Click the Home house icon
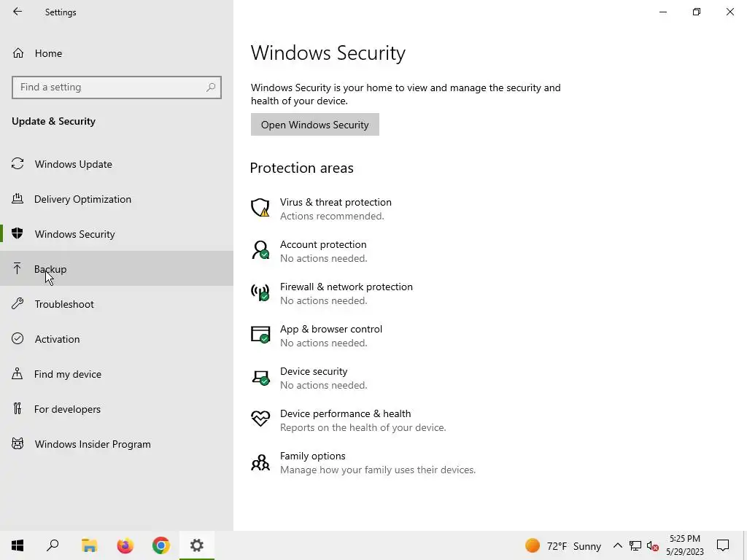Viewport: 747px width, 560px height. click(18, 52)
